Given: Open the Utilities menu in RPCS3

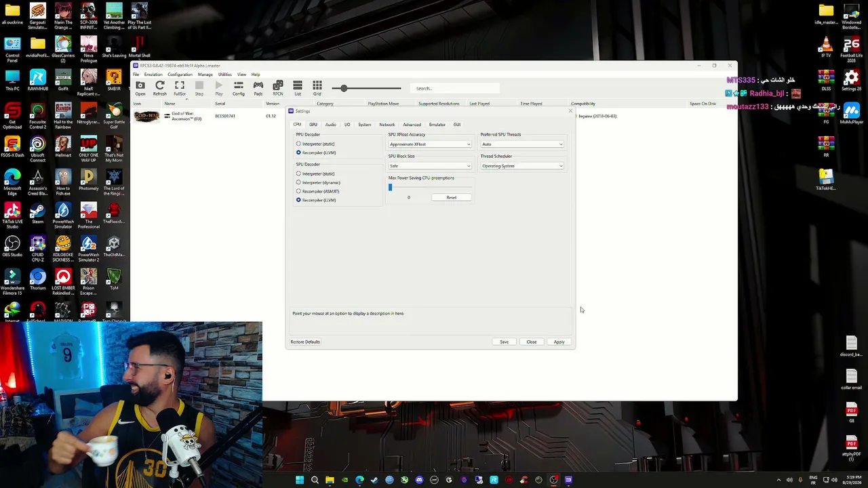Looking at the screenshot, I should (x=225, y=75).
